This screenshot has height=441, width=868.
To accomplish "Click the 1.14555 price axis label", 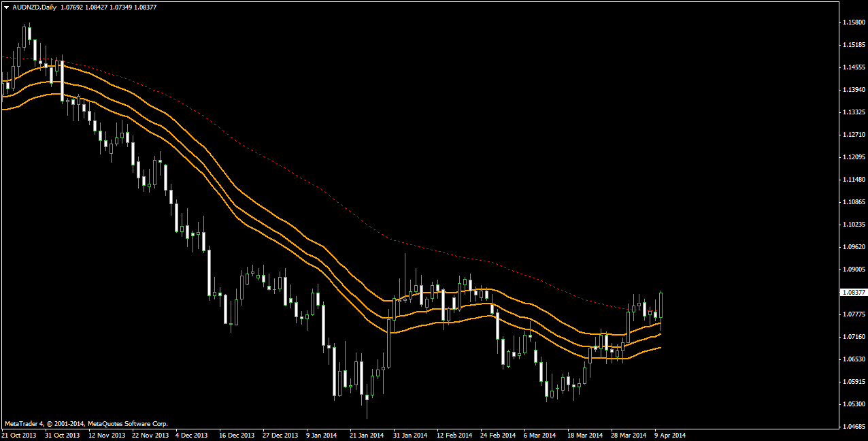I will [x=853, y=67].
